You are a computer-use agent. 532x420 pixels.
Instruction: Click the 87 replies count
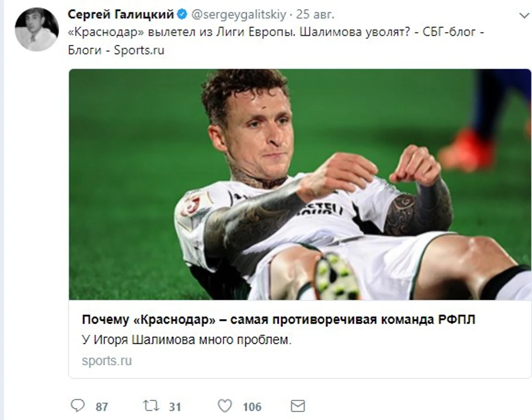tap(102, 407)
